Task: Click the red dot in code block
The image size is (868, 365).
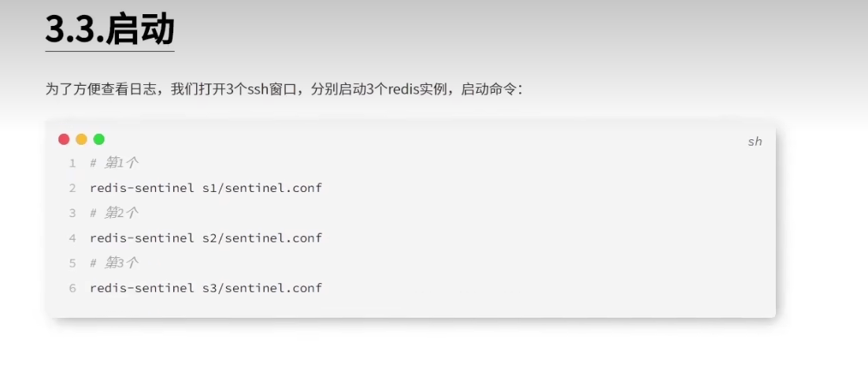Action: point(65,139)
